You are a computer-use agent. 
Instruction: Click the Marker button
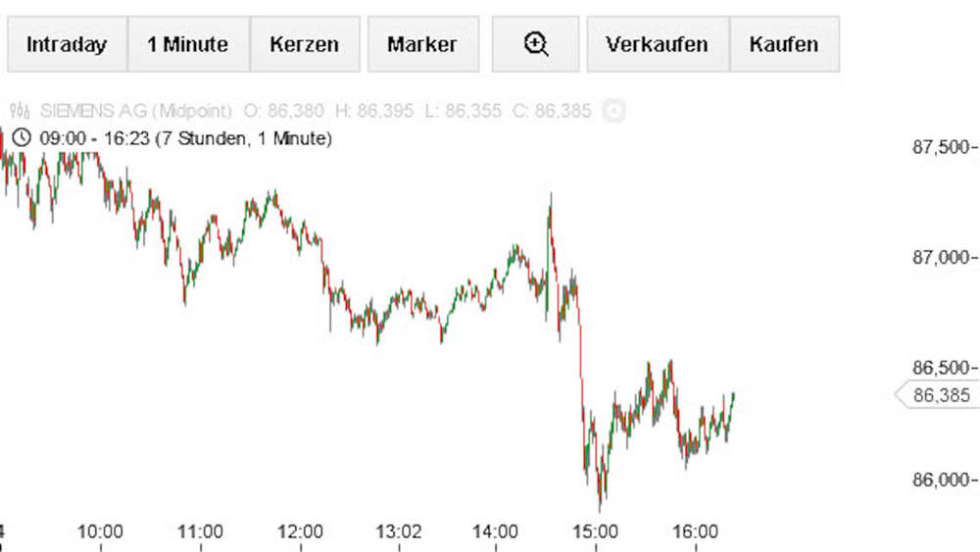click(422, 44)
